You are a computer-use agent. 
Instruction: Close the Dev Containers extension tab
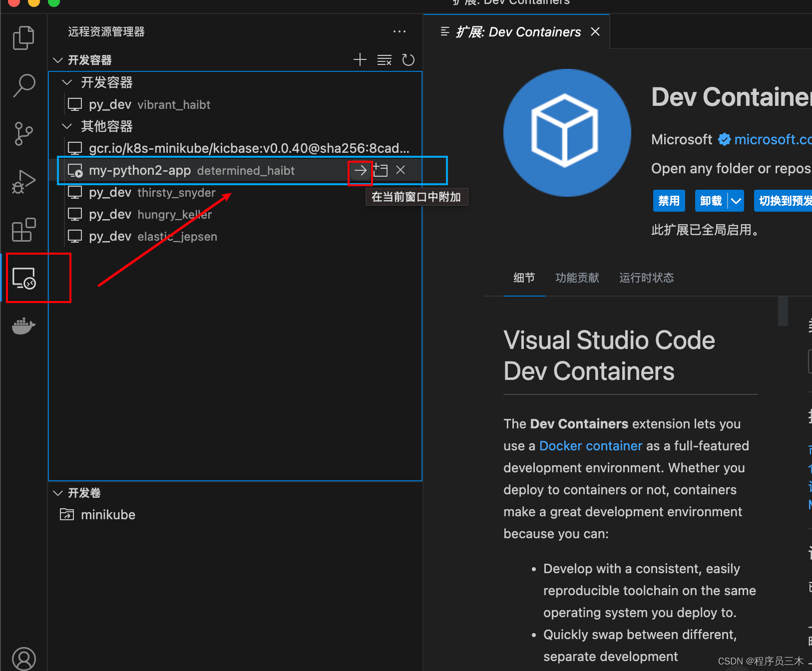pyautogui.click(x=595, y=31)
